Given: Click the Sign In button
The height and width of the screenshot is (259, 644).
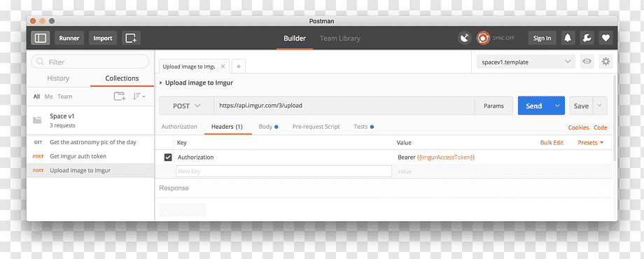Looking at the screenshot, I should click(x=542, y=38).
